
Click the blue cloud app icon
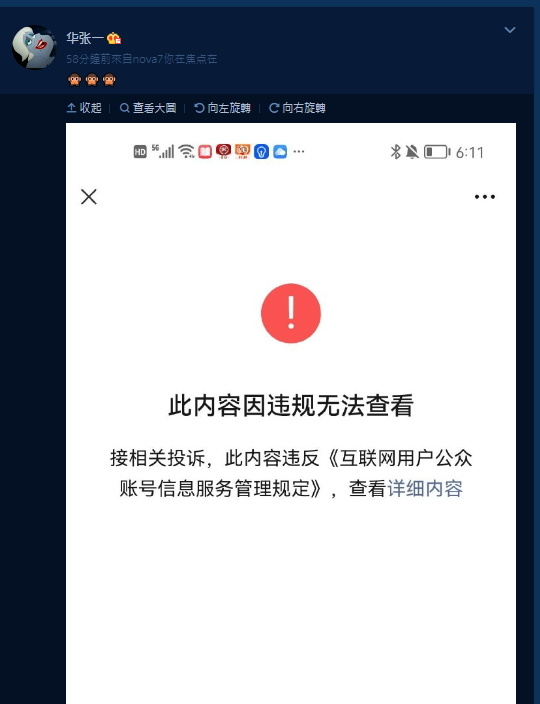(280, 152)
